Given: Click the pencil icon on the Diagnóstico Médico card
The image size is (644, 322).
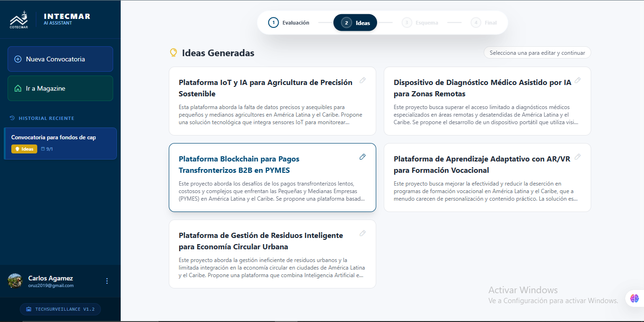Looking at the screenshot, I should 578,81.
